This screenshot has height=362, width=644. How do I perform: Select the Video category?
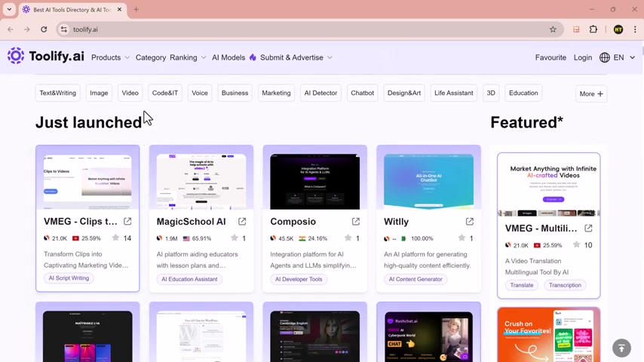[x=130, y=93]
